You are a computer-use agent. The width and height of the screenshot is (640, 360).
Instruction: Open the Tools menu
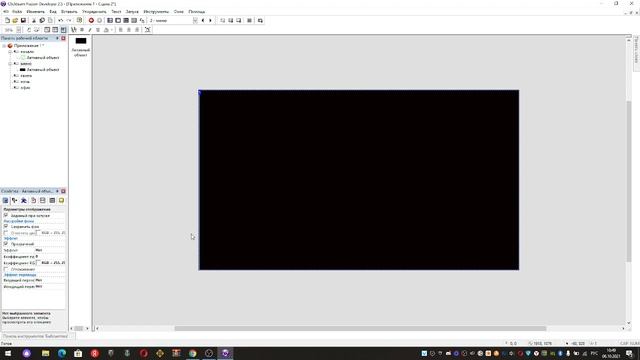pos(156,12)
